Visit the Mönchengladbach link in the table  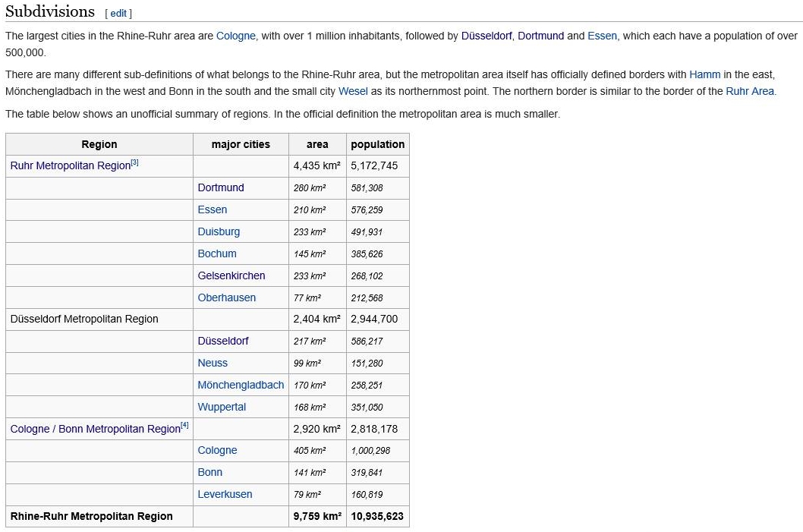pyautogui.click(x=241, y=385)
